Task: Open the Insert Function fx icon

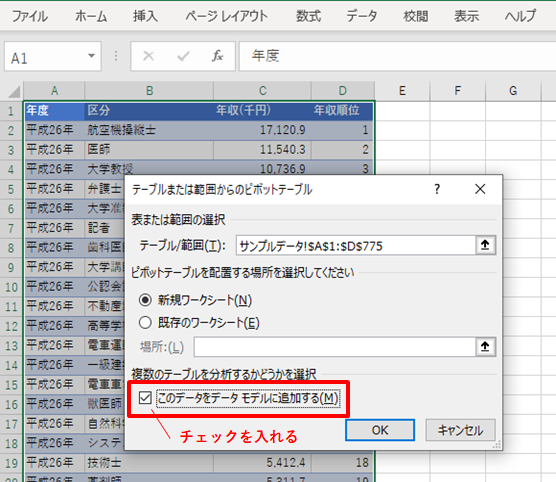Action: (x=217, y=56)
